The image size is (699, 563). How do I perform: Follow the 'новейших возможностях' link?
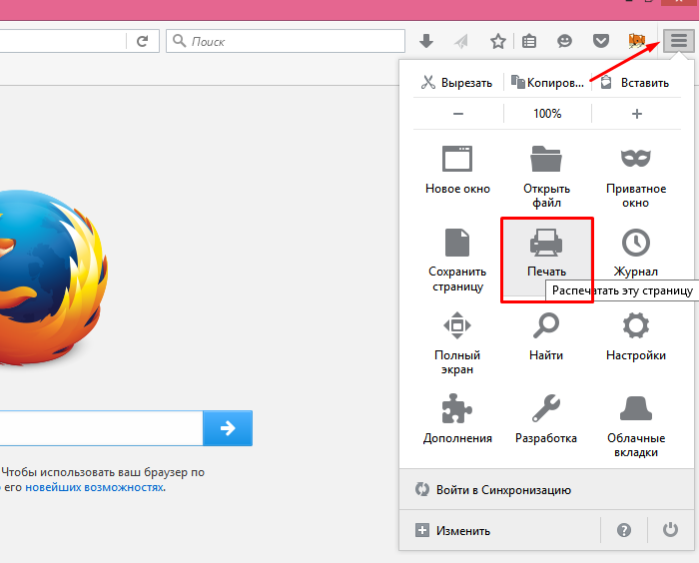94,487
